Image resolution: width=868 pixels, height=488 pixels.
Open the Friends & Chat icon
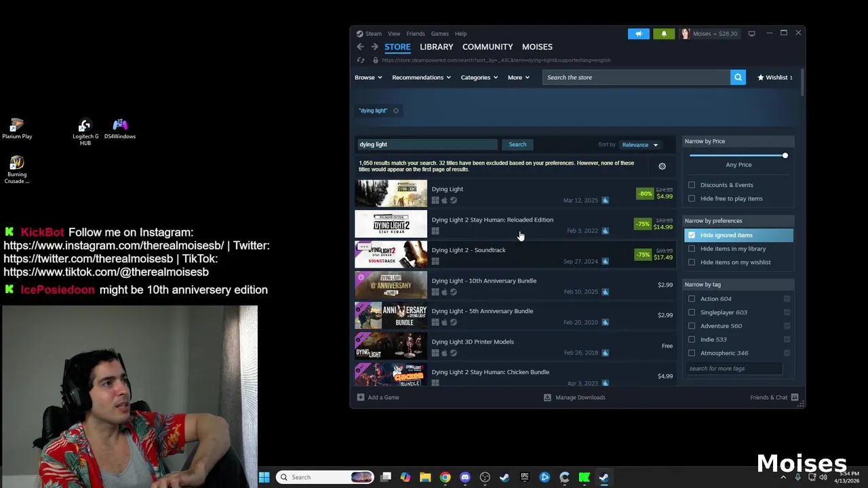pos(795,397)
